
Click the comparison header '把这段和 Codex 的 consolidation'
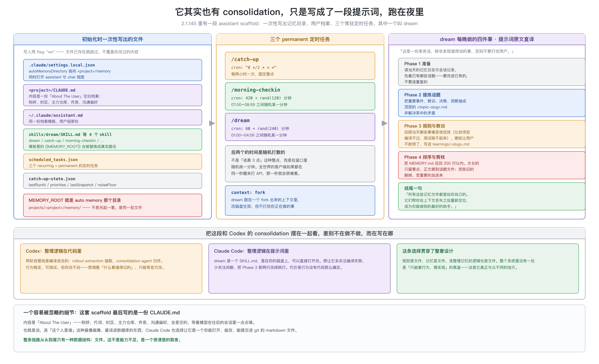[299, 233]
